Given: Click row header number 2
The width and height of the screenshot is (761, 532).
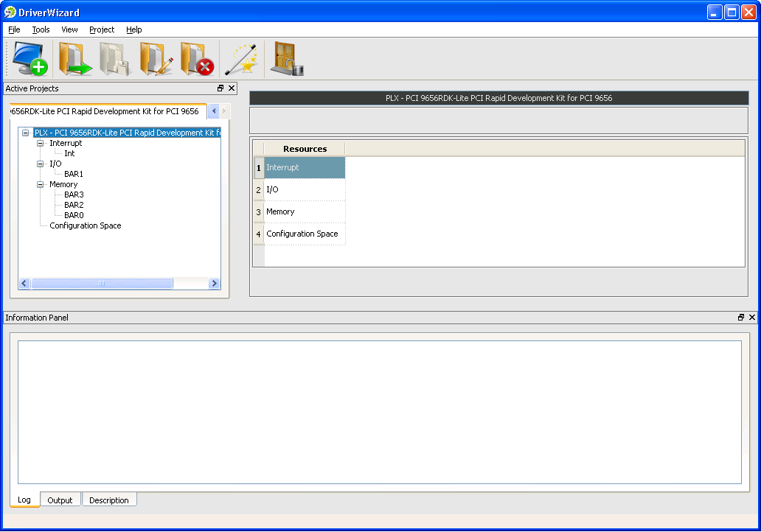Looking at the screenshot, I should [x=259, y=189].
